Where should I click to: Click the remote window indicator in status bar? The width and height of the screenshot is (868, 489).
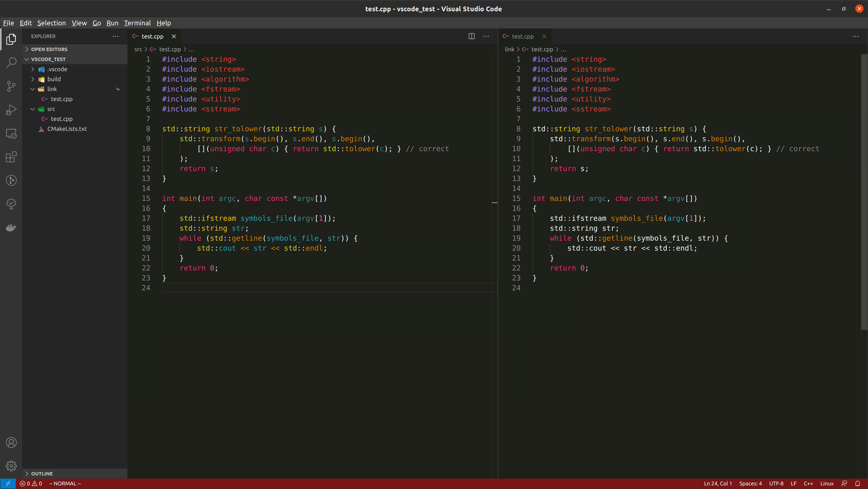pyautogui.click(x=8, y=484)
